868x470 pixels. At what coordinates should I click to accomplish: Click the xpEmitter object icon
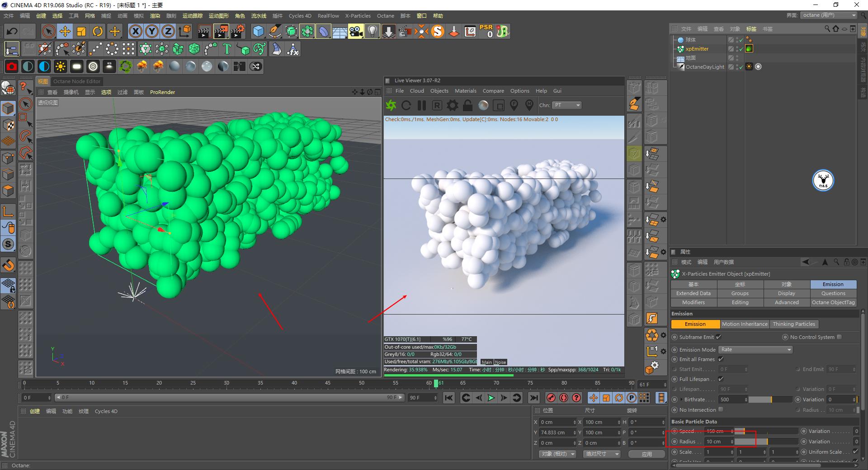681,48
